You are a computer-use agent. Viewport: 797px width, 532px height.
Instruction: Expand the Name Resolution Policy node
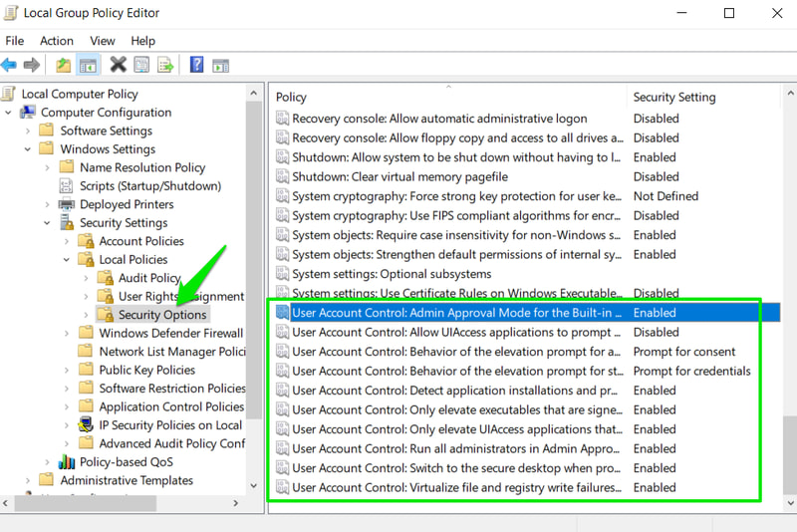[47, 167]
